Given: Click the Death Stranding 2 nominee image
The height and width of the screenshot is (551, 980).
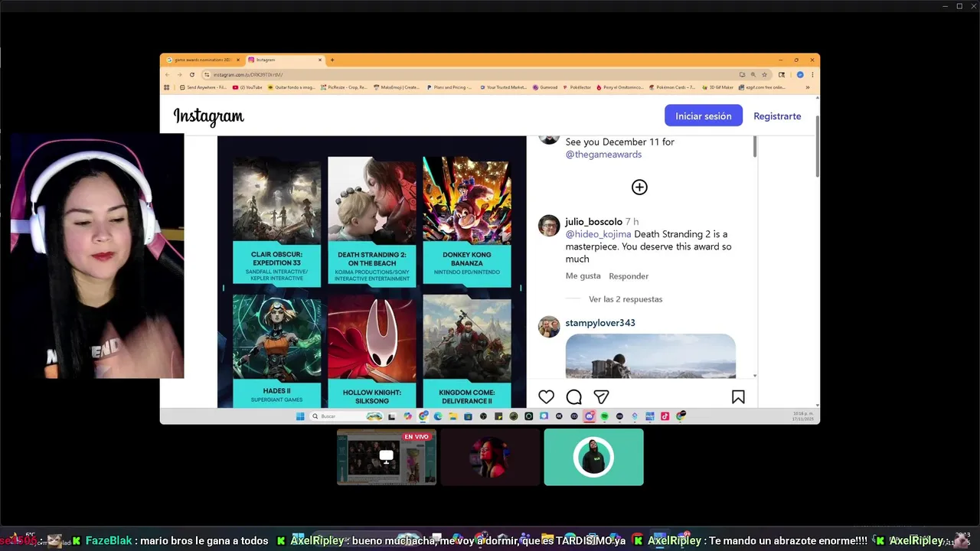Looking at the screenshot, I should click(x=371, y=201).
